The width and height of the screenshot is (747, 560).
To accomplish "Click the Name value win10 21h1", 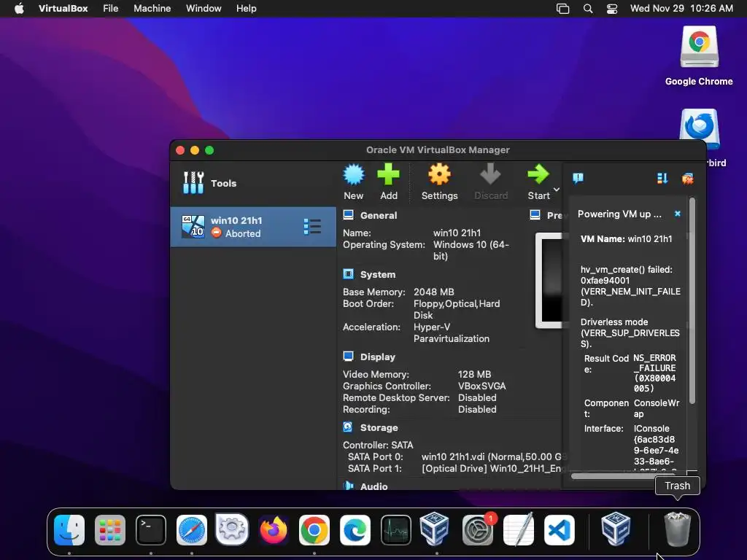I will 457,233.
